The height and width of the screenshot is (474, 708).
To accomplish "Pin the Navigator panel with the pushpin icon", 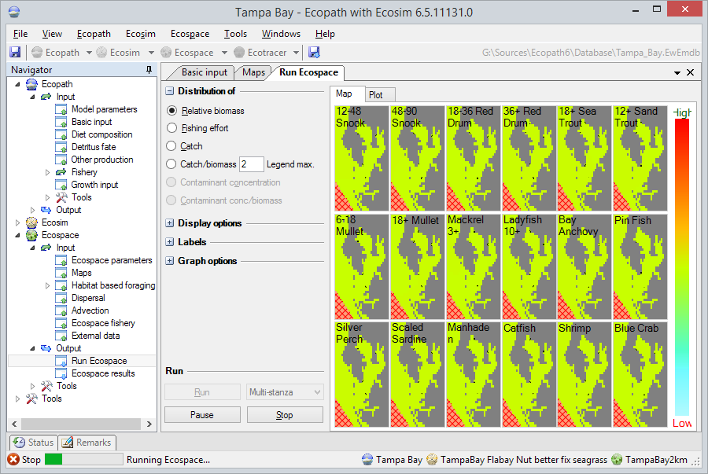I will (x=149, y=70).
